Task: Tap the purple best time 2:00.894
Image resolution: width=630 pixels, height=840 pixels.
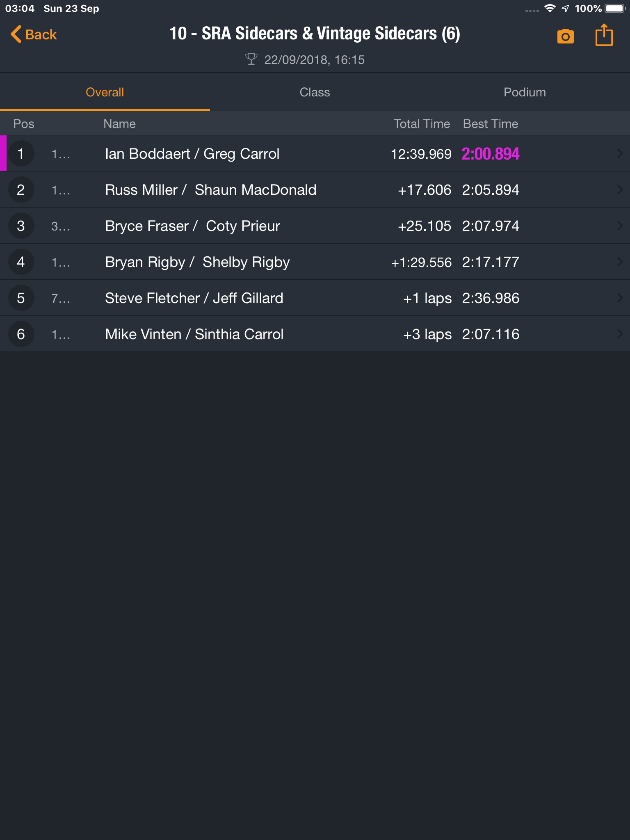Action: [x=491, y=154]
